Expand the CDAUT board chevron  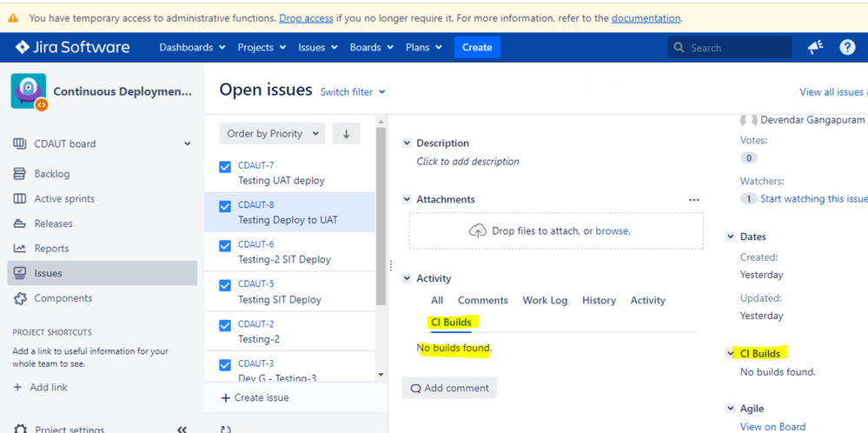[x=188, y=144]
